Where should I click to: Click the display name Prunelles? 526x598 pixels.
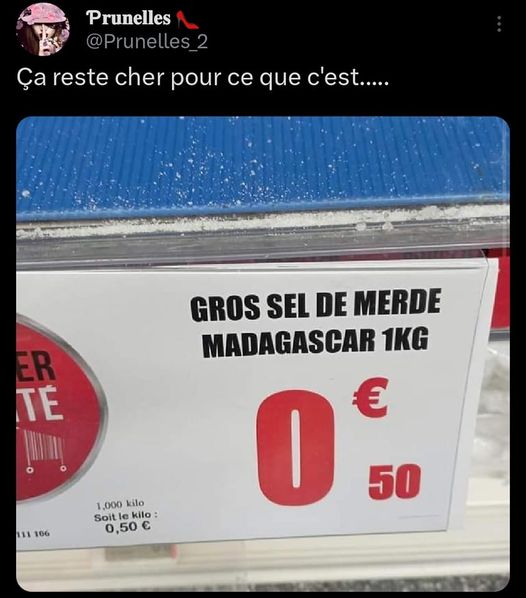click(x=128, y=18)
